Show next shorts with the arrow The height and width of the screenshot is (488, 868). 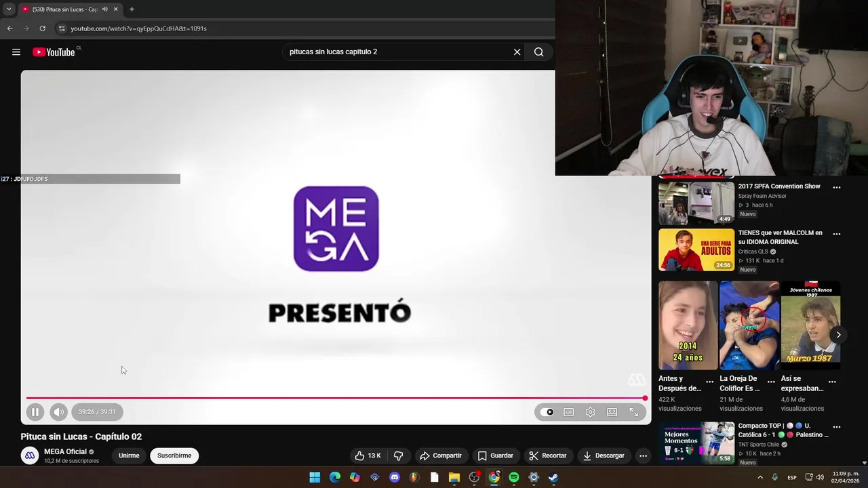coord(838,335)
